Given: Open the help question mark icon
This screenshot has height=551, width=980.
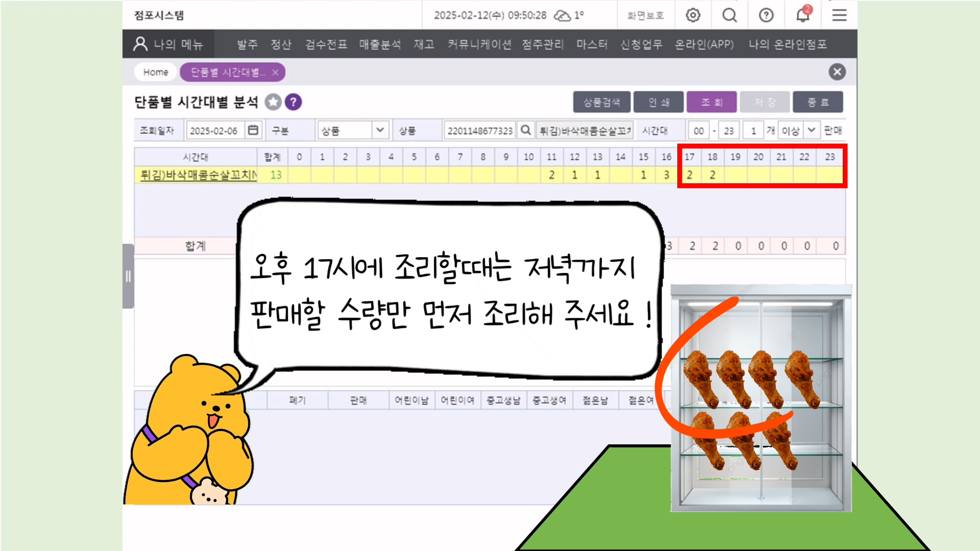Looking at the screenshot, I should click(766, 15).
